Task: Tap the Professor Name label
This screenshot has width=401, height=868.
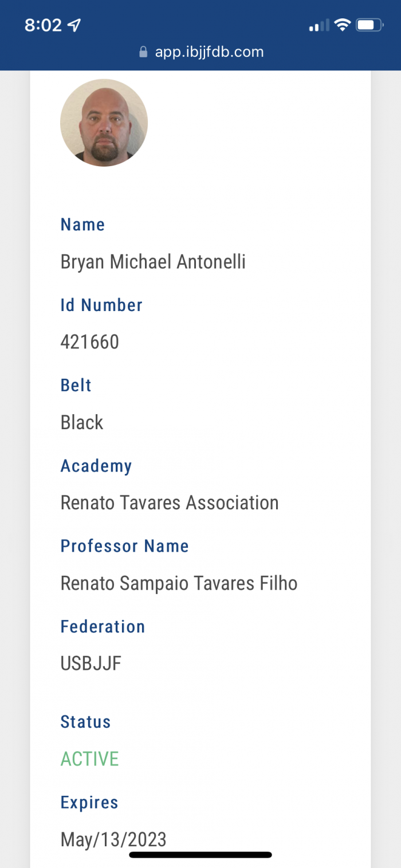Action: coord(124,546)
